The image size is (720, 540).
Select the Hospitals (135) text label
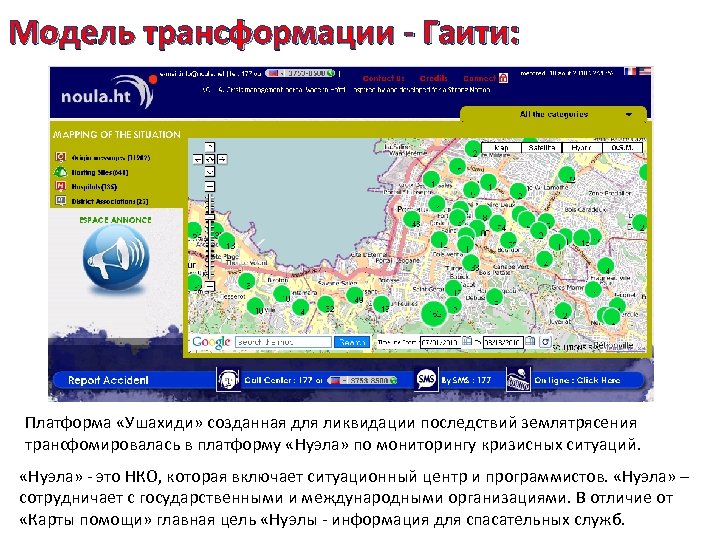(x=94, y=187)
